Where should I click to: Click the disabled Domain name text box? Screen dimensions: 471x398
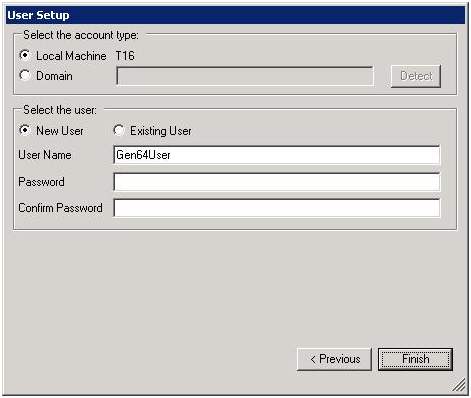pyautogui.click(x=245, y=76)
